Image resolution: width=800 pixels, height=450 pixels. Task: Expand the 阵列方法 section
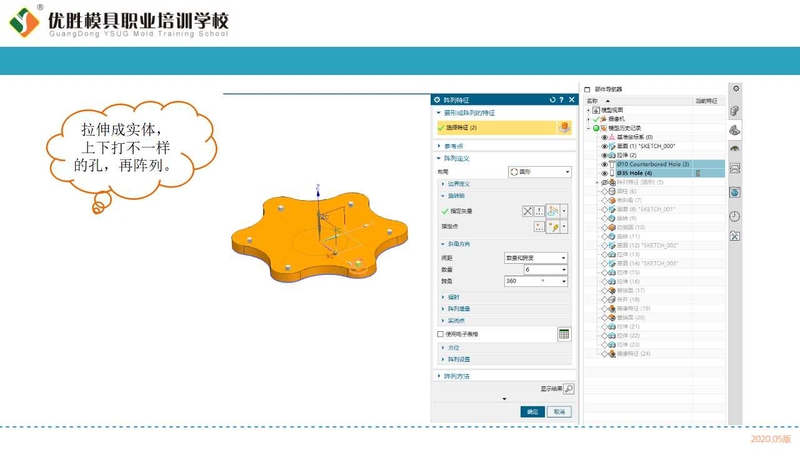coord(455,376)
